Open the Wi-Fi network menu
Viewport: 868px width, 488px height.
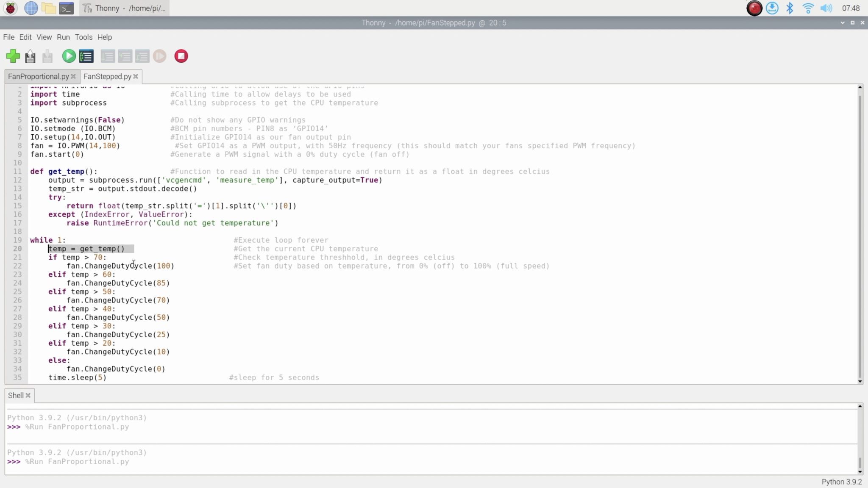[808, 8]
